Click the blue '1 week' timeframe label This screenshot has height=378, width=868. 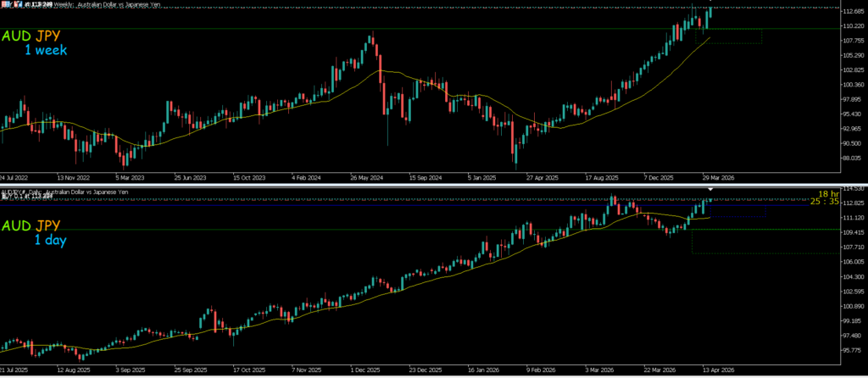(x=45, y=51)
